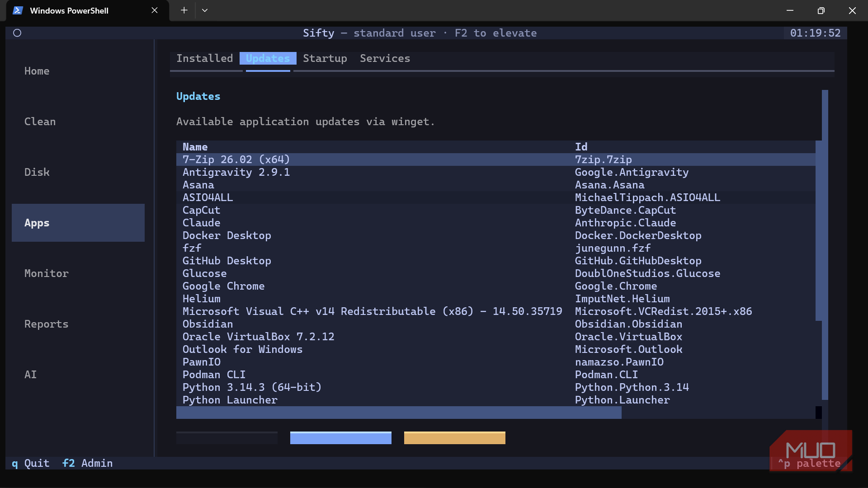The image size is (868, 488).
Task: Select the GitHub Desktop row
Action: click(496, 261)
